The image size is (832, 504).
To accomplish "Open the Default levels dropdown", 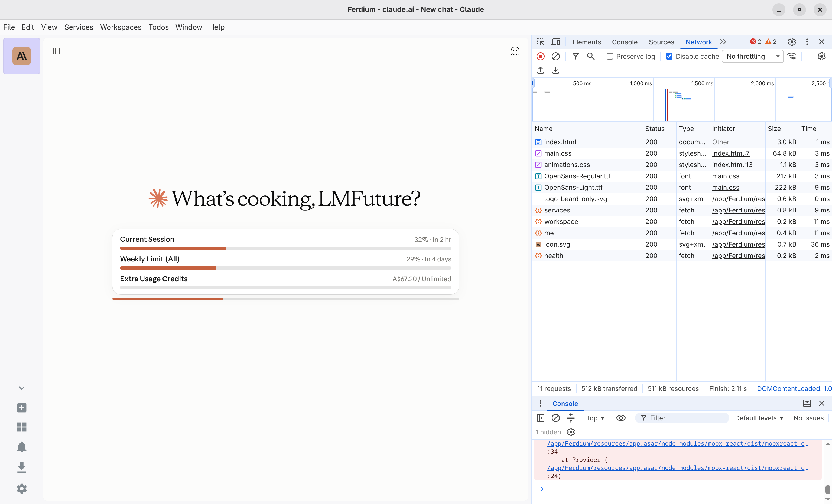I will 759,418.
